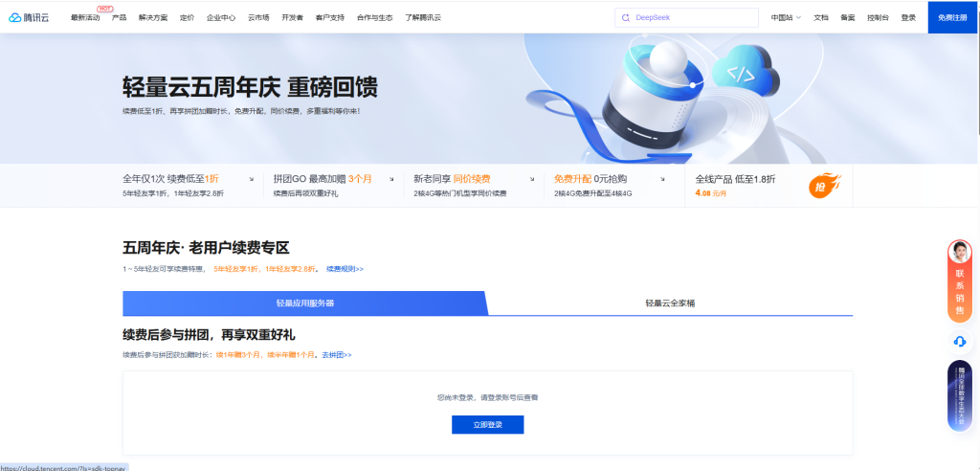Expand the 中国站 region dropdown
This screenshot has width=980, height=471.
coord(786,17)
